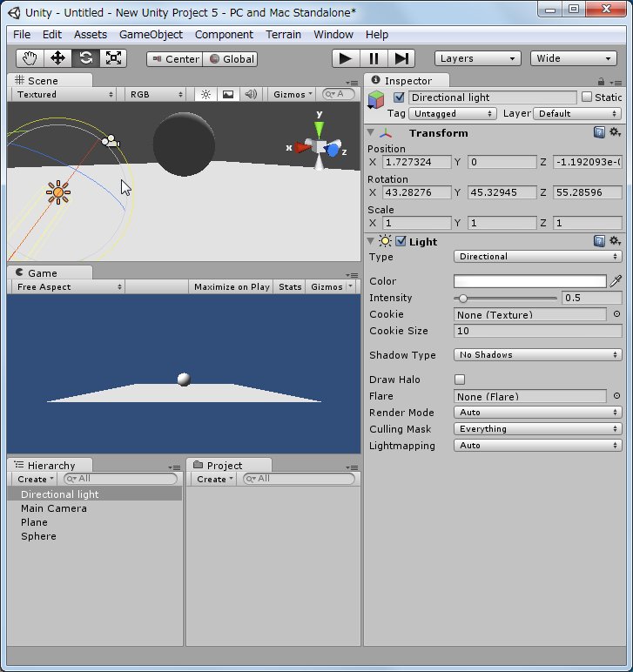Click the Step frame button

pos(401,58)
